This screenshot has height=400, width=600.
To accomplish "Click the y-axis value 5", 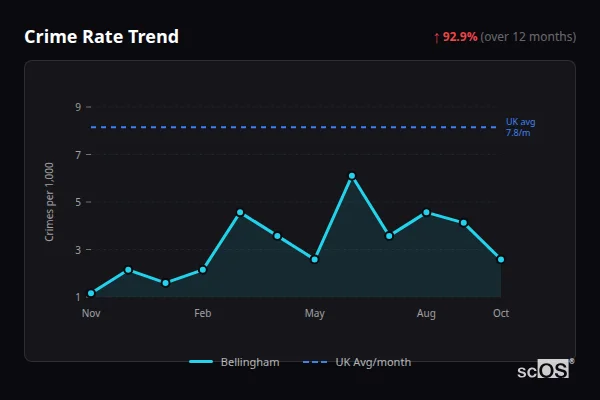I will (x=78, y=202).
